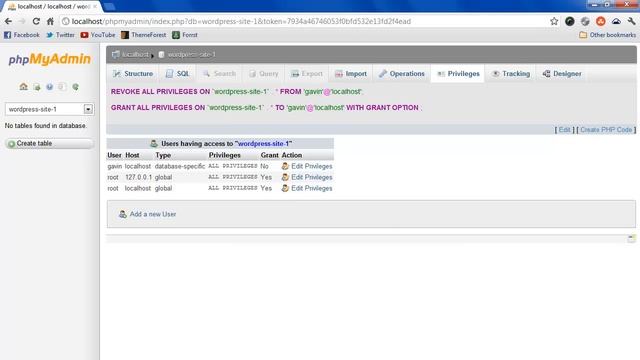Image resolution: width=640 pixels, height=360 pixels.
Task: Open the Facebook bookmark
Action: coord(22,35)
